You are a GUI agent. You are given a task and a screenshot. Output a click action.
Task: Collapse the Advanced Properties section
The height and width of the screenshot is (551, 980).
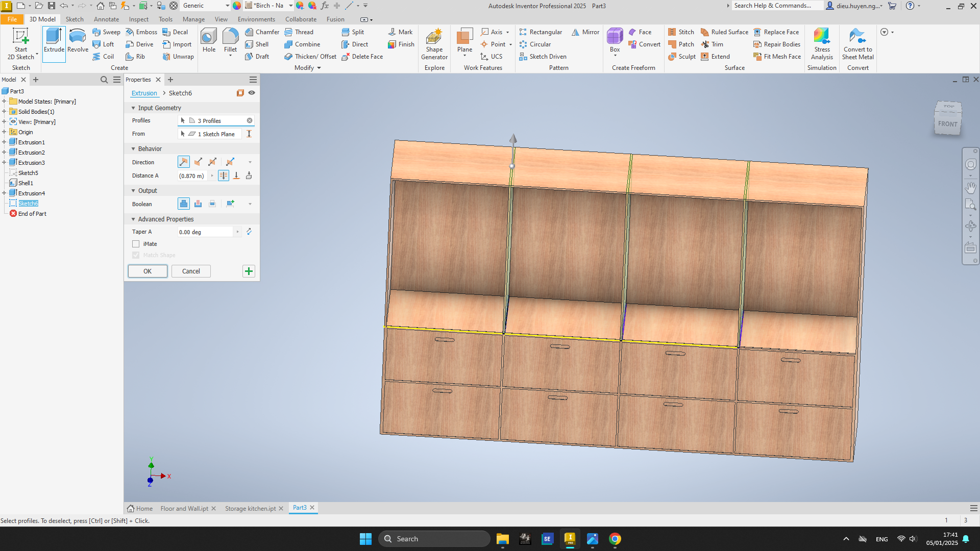133,219
